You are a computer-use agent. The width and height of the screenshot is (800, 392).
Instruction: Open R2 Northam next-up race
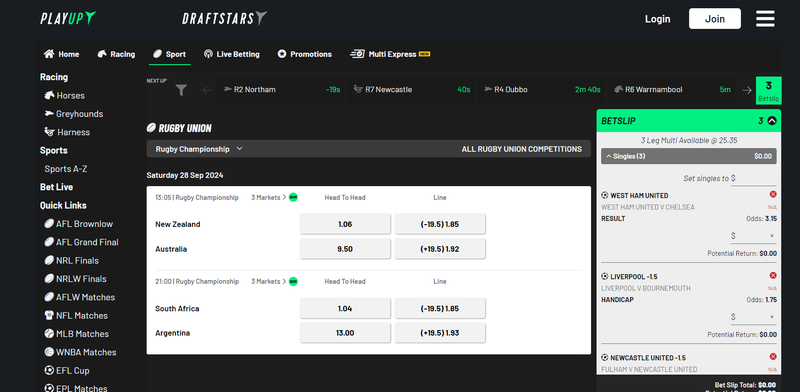(x=282, y=90)
